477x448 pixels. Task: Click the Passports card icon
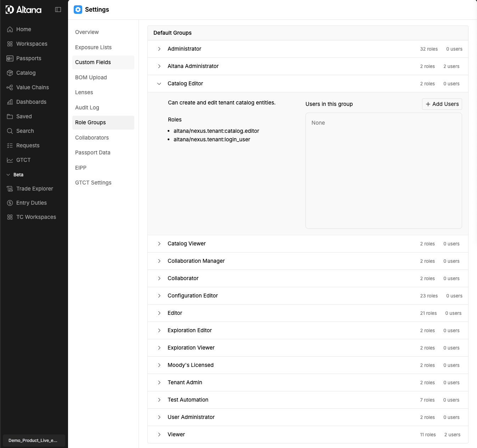point(10,58)
